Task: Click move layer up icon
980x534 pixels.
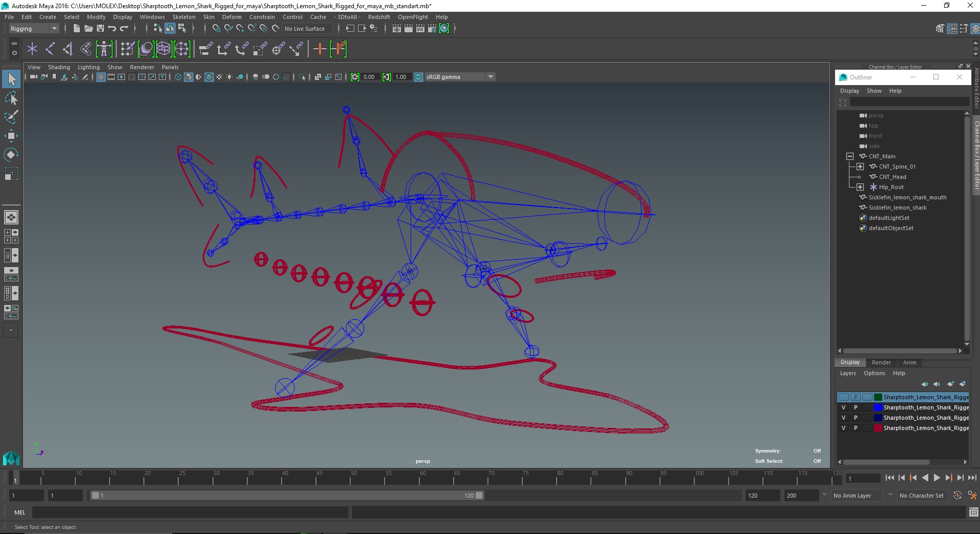Action: tap(925, 384)
